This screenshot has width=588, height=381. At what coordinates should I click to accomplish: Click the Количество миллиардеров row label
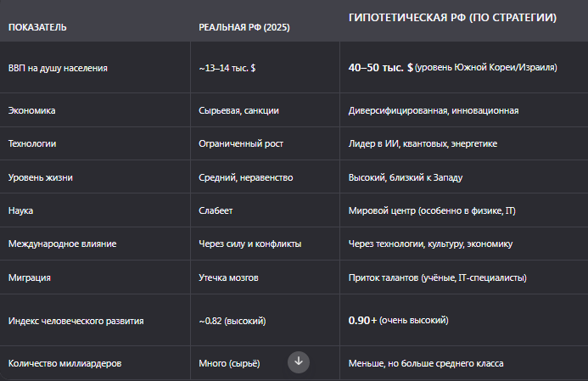(x=64, y=363)
